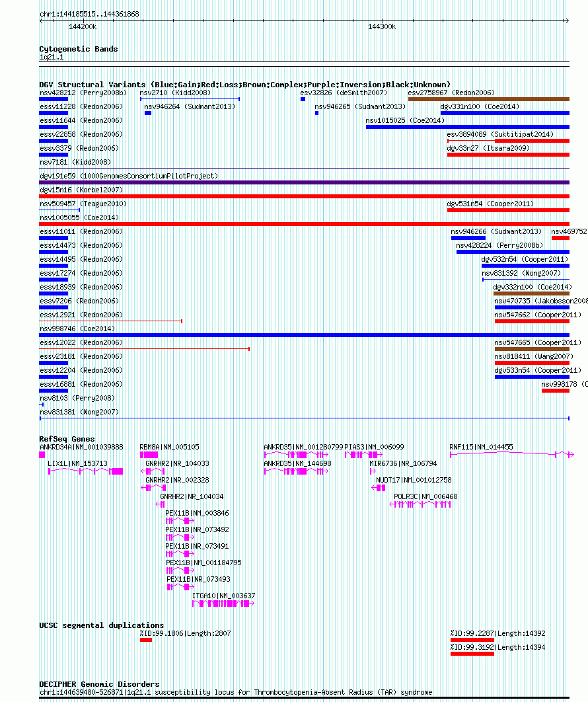The image size is (588, 702).
Task: Select the LIX1L|NM_153713 gene model
Action: pos(85,471)
